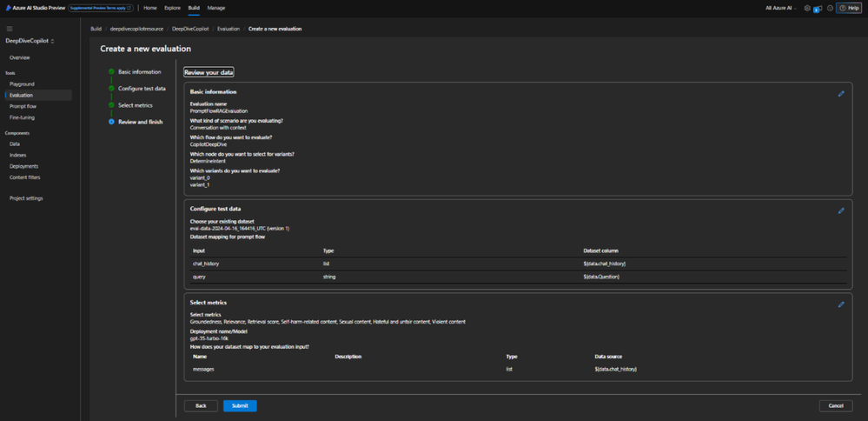This screenshot has width=868, height=421.
Task: Collapse sidebar with hamburger menu icon
Action: coord(10,29)
